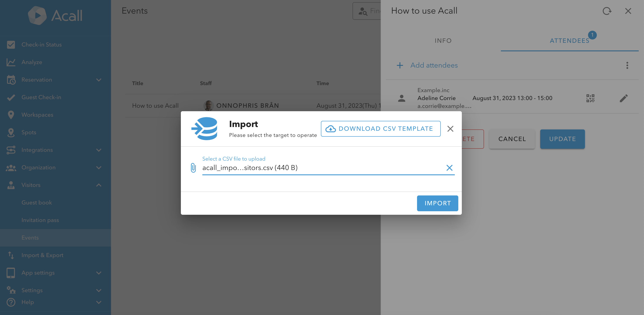The height and width of the screenshot is (315, 644).
Task: Click Add attendees link
Action: (x=434, y=65)
